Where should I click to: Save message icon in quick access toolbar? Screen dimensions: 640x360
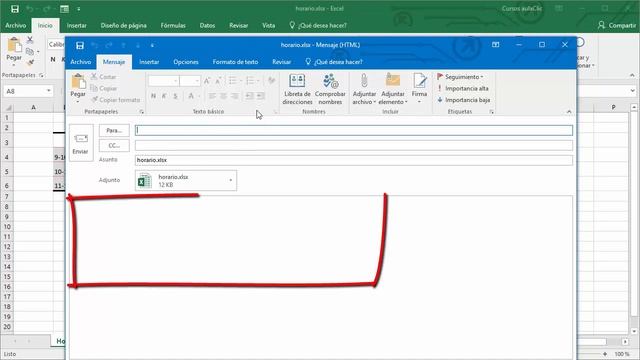click(80, 45)
